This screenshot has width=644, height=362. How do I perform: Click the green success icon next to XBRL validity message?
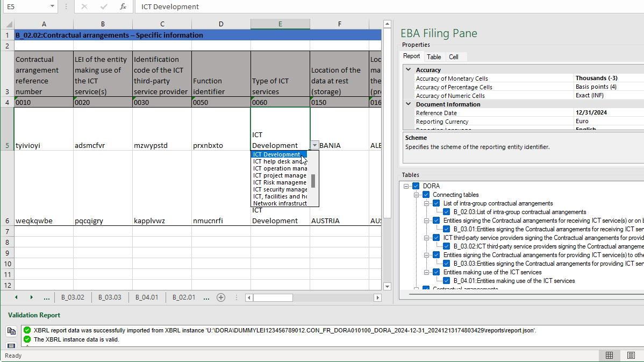coord(26,339)
